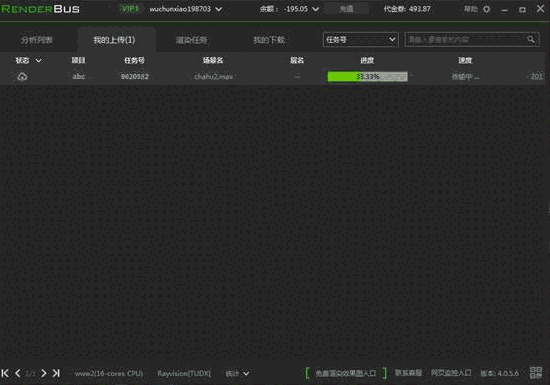Click the recharge button beside the balance
This screenshot has height=385, width=550.
click(x=346, y=9)
